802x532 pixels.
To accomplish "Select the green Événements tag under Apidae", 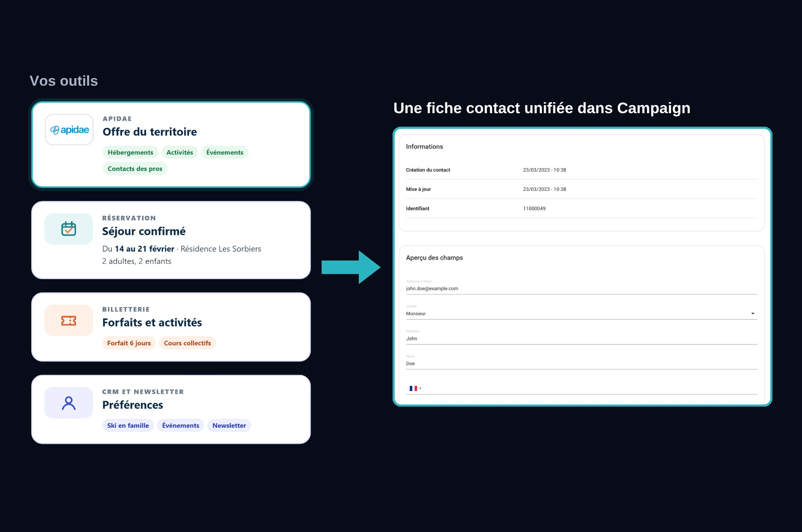I will coord(225,152).
